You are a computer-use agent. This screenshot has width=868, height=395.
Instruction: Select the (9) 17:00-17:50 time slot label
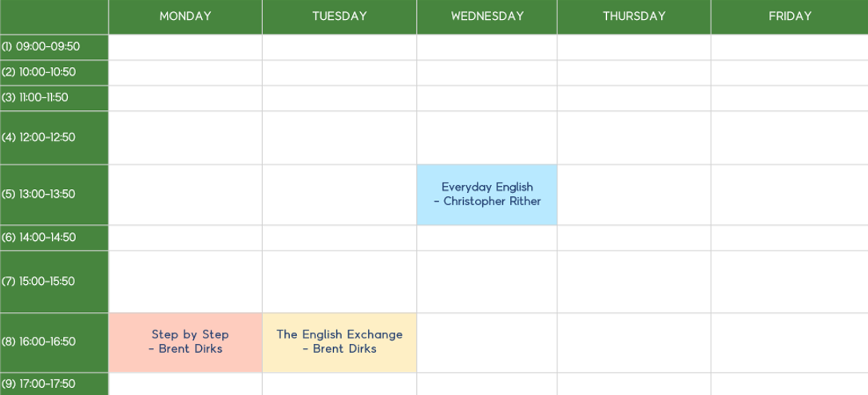pyautogui.click(x=54, y=384)
